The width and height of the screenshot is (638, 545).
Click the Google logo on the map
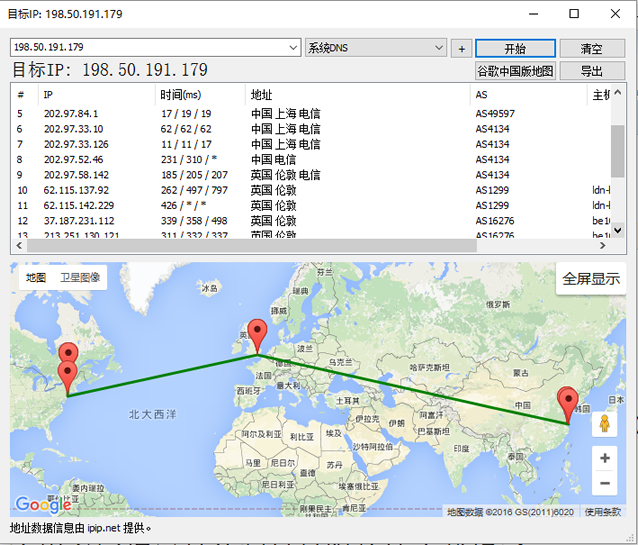click(43, 505)
